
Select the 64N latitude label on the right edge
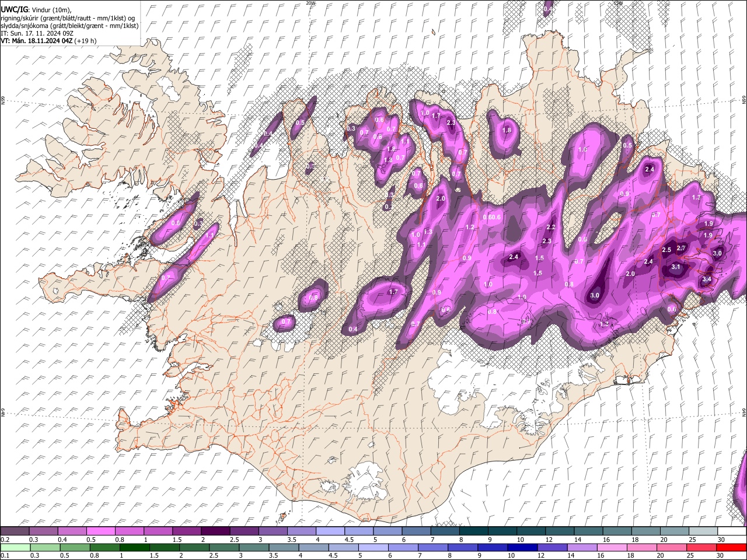(x=744, y=412)
